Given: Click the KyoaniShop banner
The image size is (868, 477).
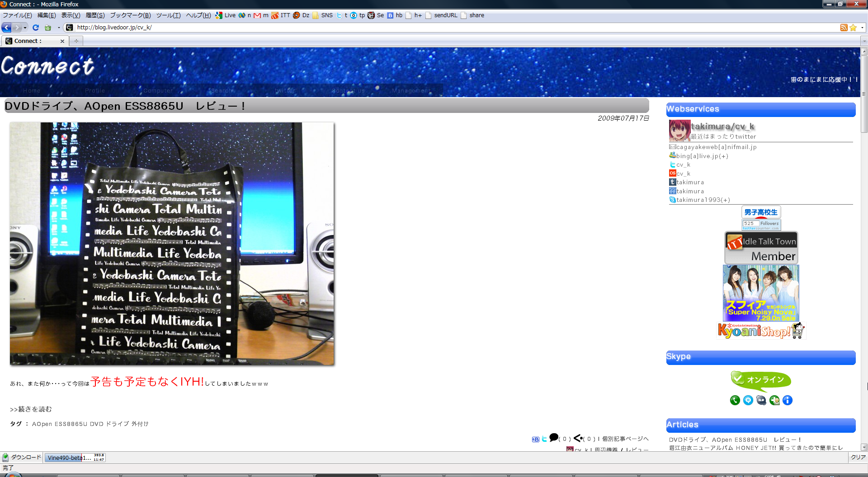Looking at the screenshot, I should click(761, 331).
